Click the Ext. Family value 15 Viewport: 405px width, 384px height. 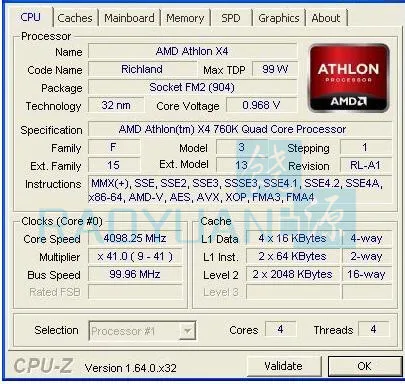tap(114, 165)
